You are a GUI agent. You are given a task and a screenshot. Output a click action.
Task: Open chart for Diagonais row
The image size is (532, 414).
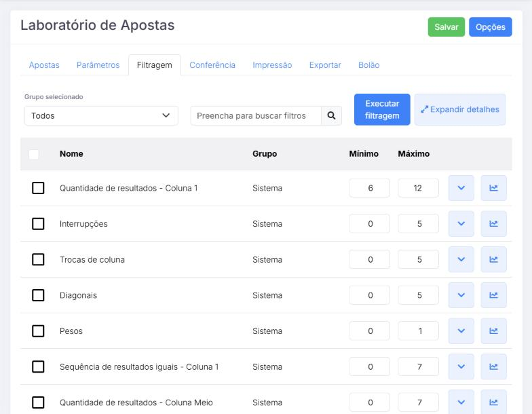494,295
